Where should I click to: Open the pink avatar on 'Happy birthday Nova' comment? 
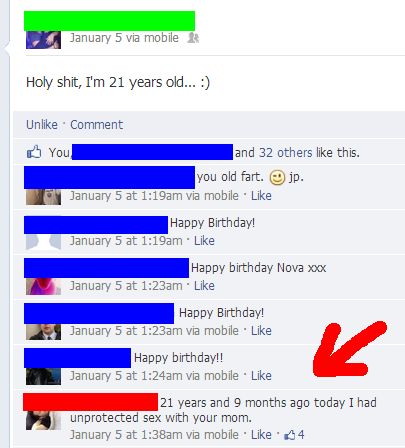(43, 287)
